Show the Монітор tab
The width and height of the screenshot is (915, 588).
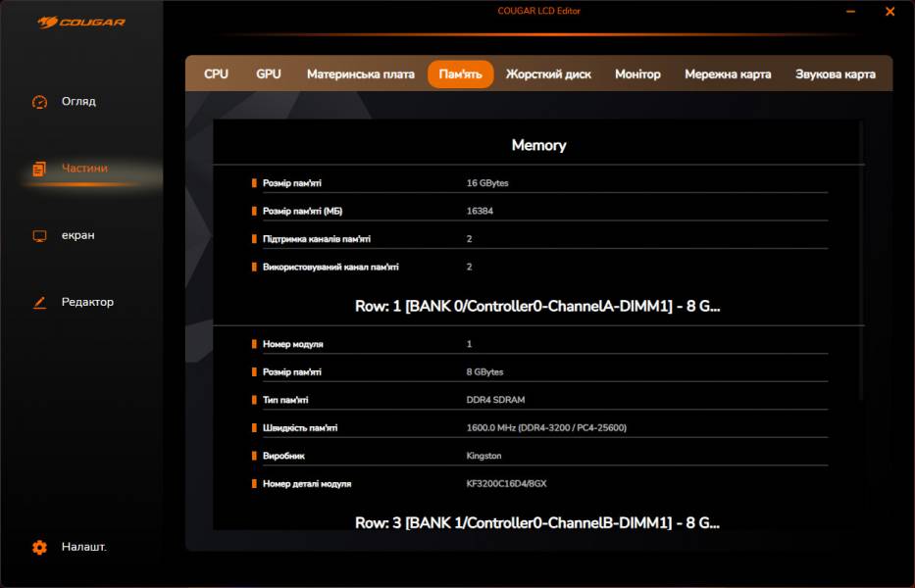637,74
